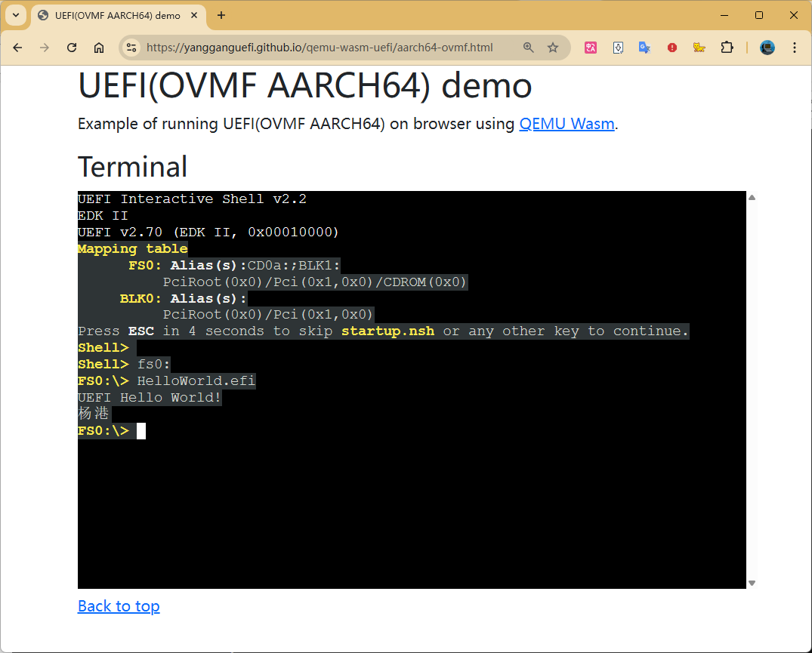Click the cursor at the FS0:\> prompt
The width and height of the screenshot is (812, 653).
tap(140, 431)
